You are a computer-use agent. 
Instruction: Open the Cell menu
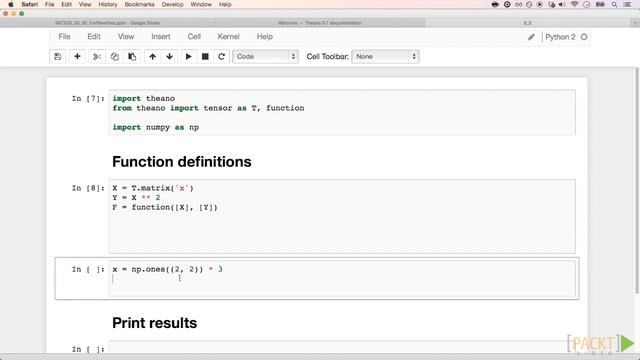point(194,37)
